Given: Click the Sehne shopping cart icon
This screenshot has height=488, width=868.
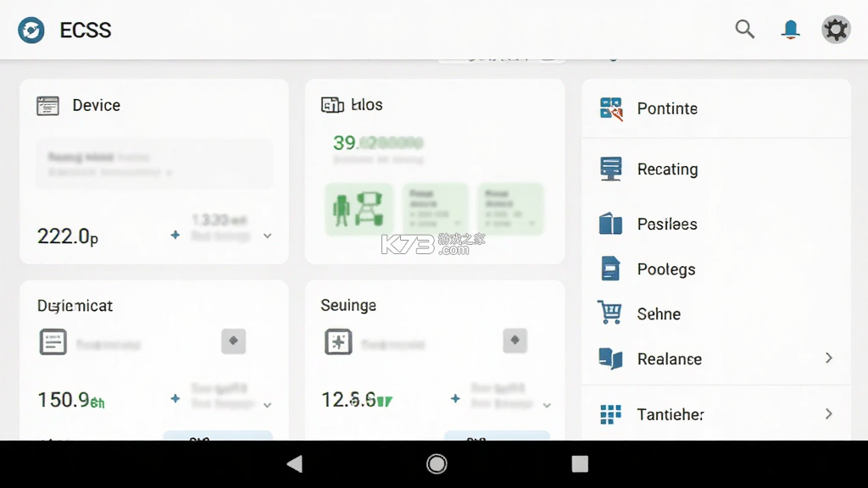Looking at the screenshot, I should tap(609, 313).
